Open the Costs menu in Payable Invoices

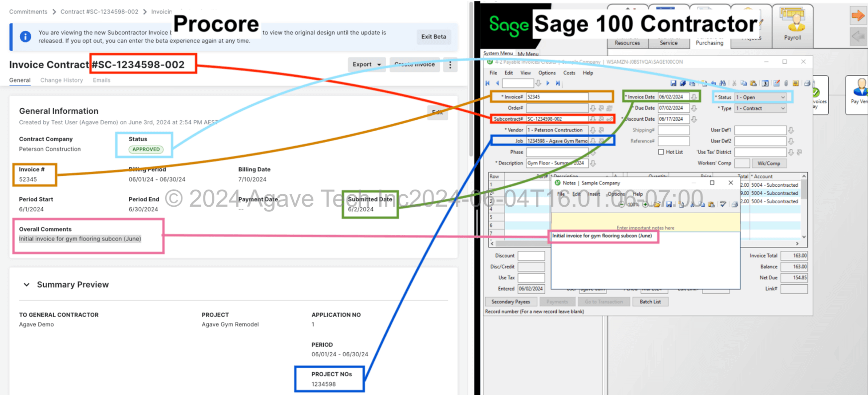[569, 73]
